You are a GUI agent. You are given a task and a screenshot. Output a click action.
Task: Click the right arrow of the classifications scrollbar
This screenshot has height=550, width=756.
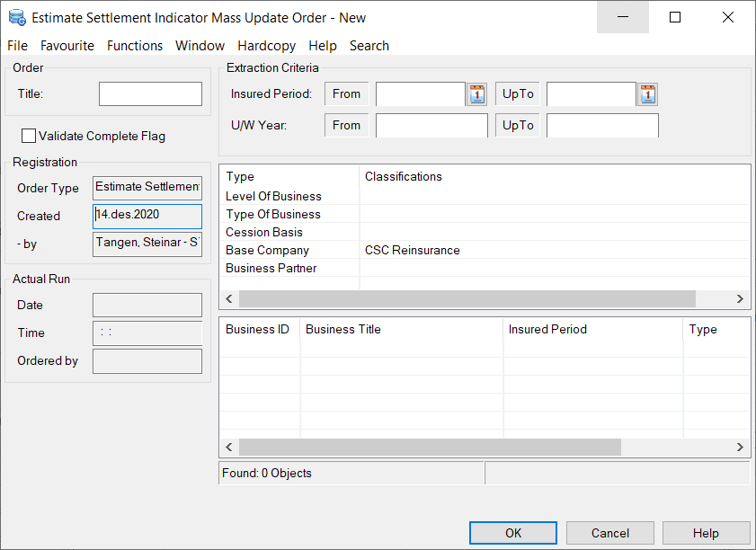739,298
